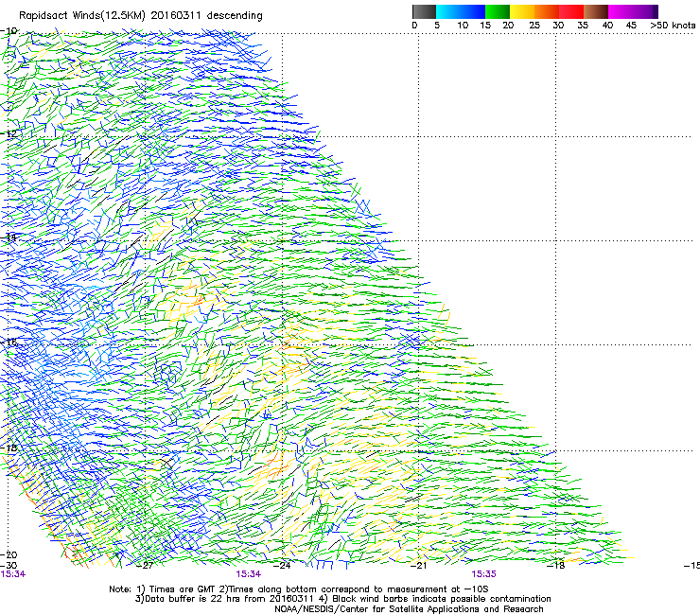Image resolution: width=700 pixels, height=615 pixels.
Task: Click the purple 15:35 time label
Action: (x=484, y=574)
